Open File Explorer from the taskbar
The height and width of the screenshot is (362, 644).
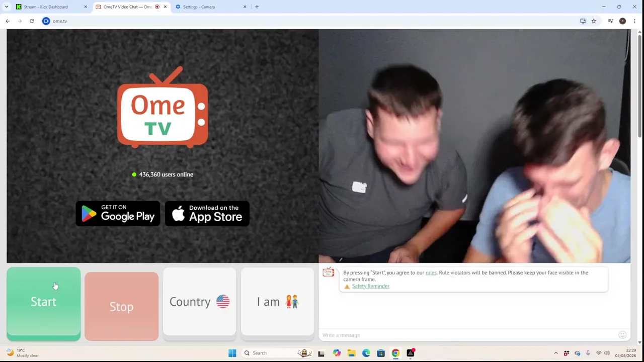(351, 353)
